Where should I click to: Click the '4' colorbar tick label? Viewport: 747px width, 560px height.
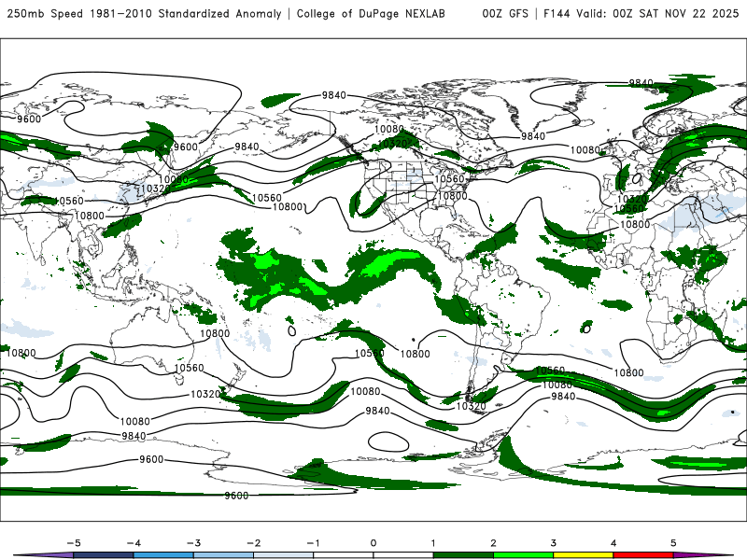[613, 543]
